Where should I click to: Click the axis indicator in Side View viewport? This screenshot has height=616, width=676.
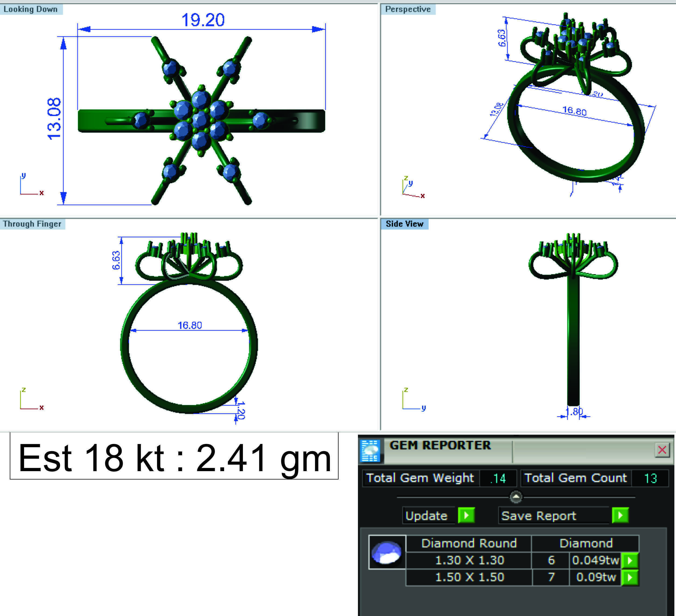[x=414, y=399]
